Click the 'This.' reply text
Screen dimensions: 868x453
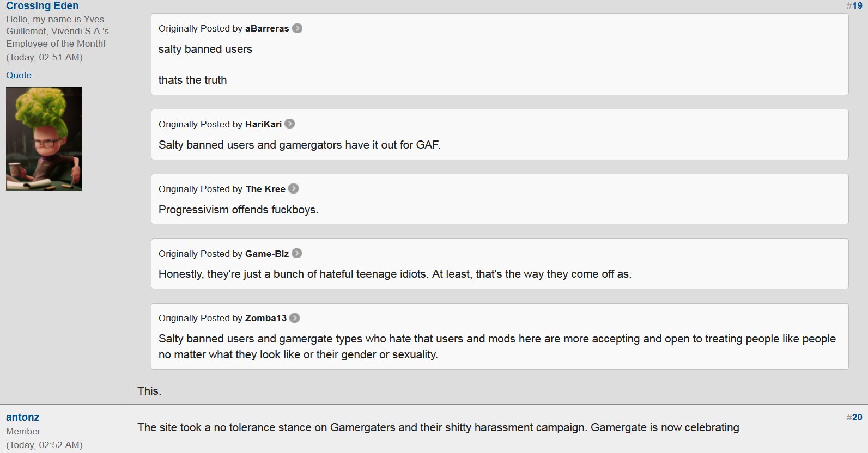pos(149,391)
